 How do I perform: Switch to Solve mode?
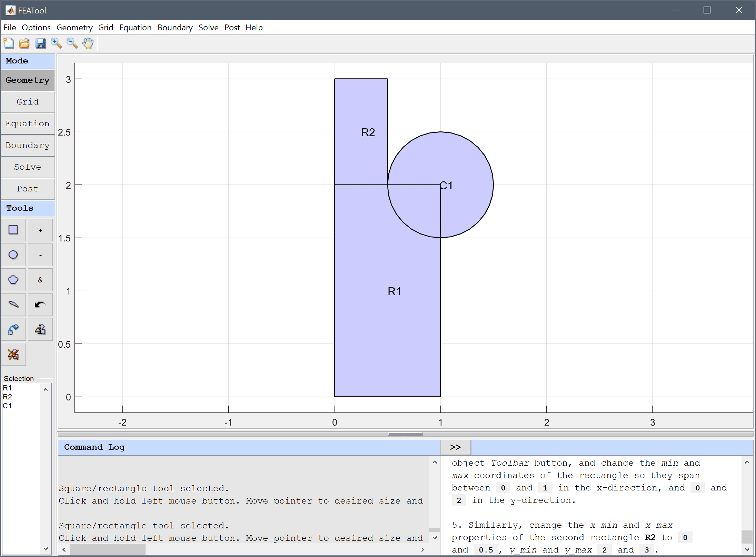click(x=28, y=167)
